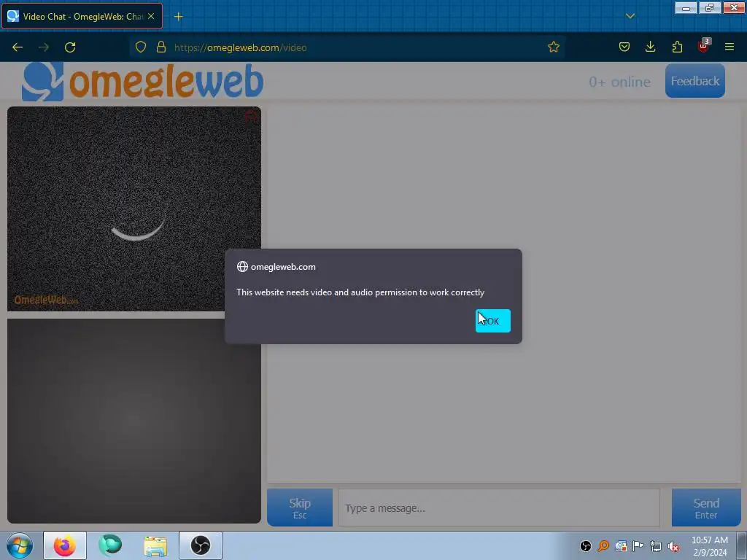Focus the Type a message field
This screenshot has height=560, width=747.
coord(499,507)
